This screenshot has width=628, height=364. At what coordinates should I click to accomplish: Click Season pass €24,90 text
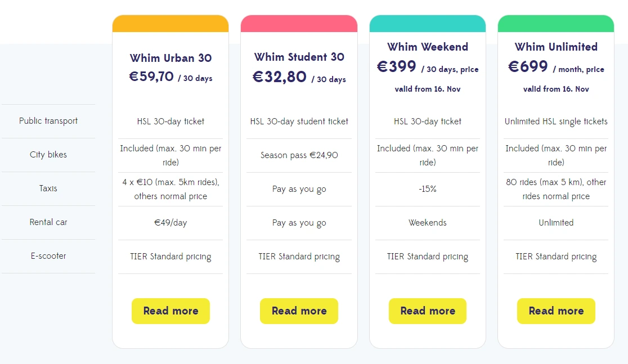coord(299,155)
